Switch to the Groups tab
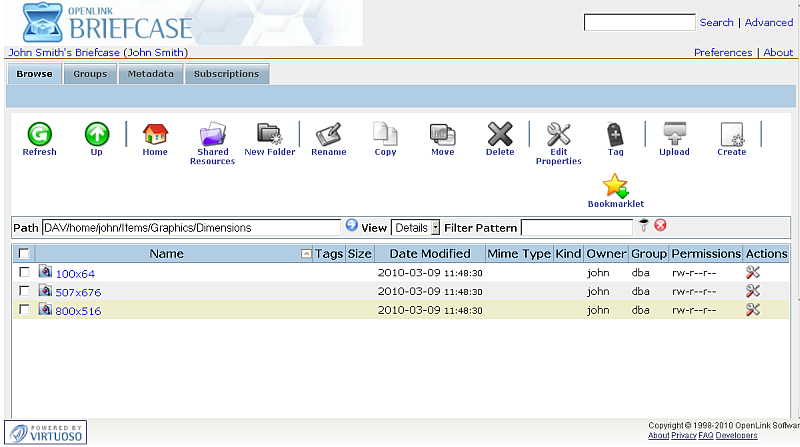Viewport: 800px width, 447px height. click(90, 74)
